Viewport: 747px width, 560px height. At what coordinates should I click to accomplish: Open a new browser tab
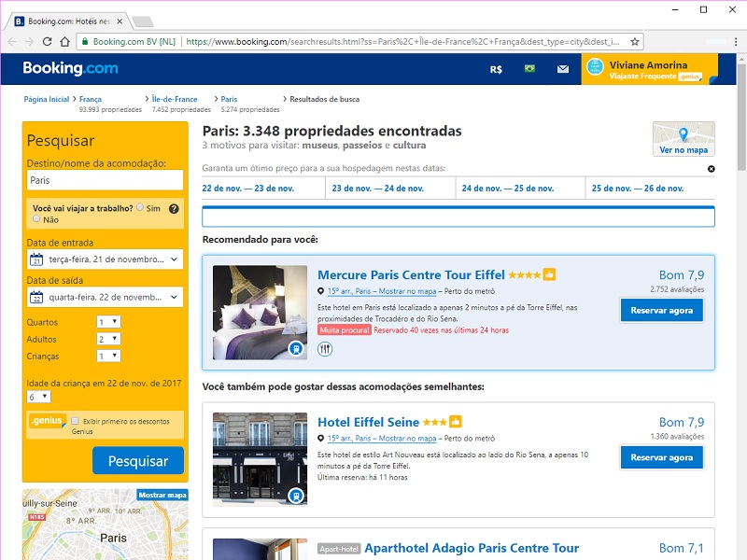143,21
